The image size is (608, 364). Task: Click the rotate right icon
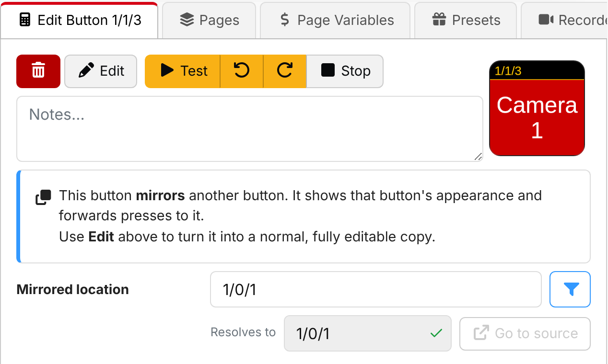pos(285,71)
